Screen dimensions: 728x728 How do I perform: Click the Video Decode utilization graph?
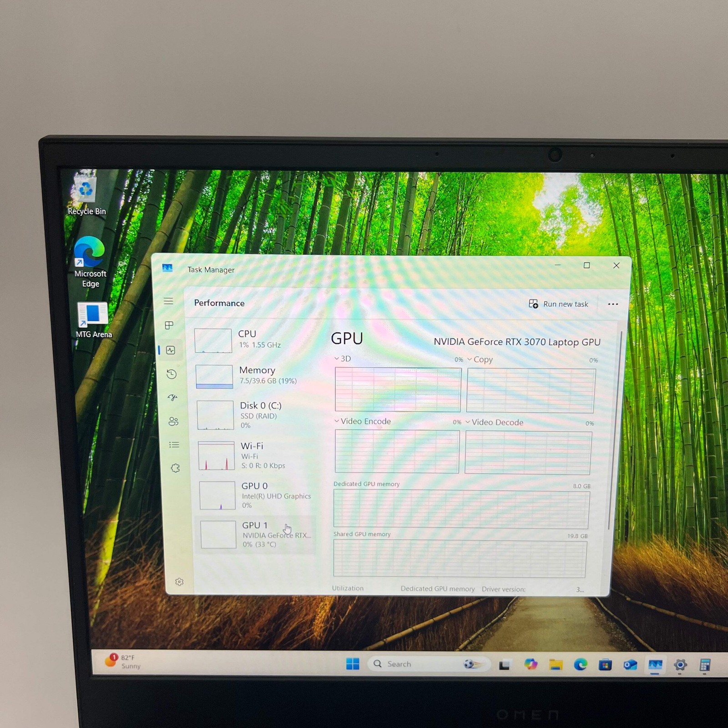tap(528, 453)
